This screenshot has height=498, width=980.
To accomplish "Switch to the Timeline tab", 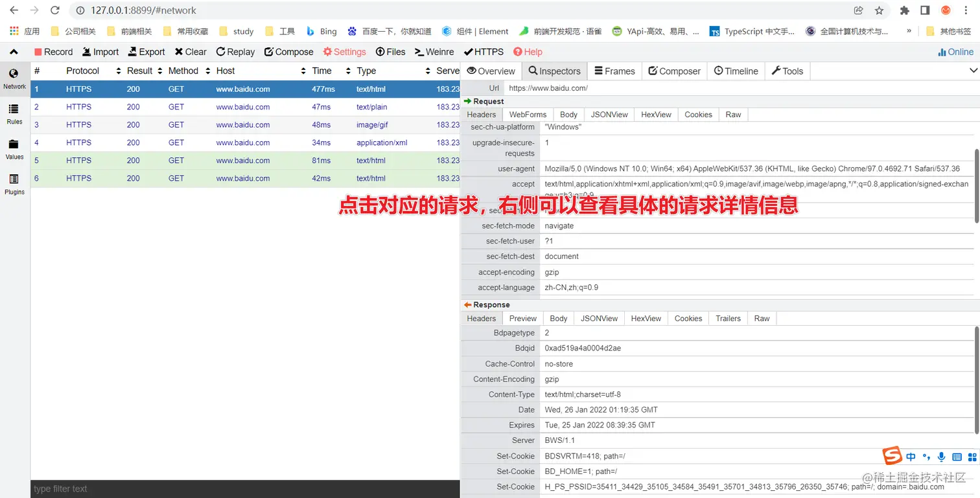I will coord(736,71).
